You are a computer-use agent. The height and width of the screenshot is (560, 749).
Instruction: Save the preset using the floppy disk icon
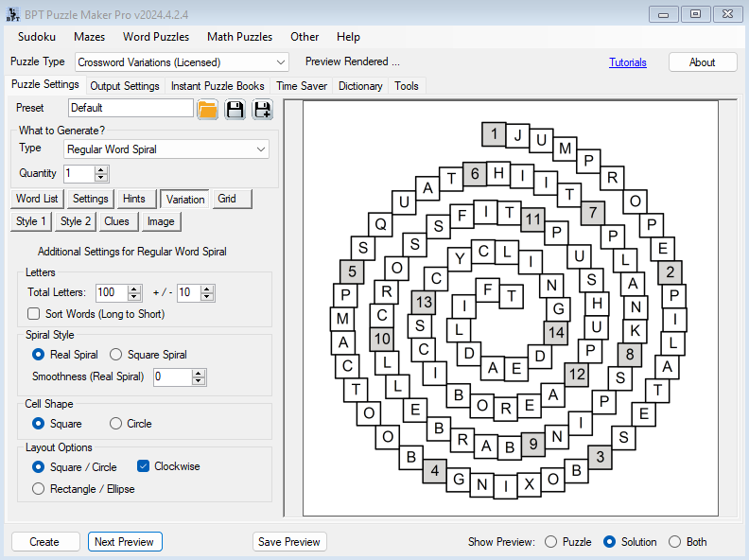click(235, 109)
